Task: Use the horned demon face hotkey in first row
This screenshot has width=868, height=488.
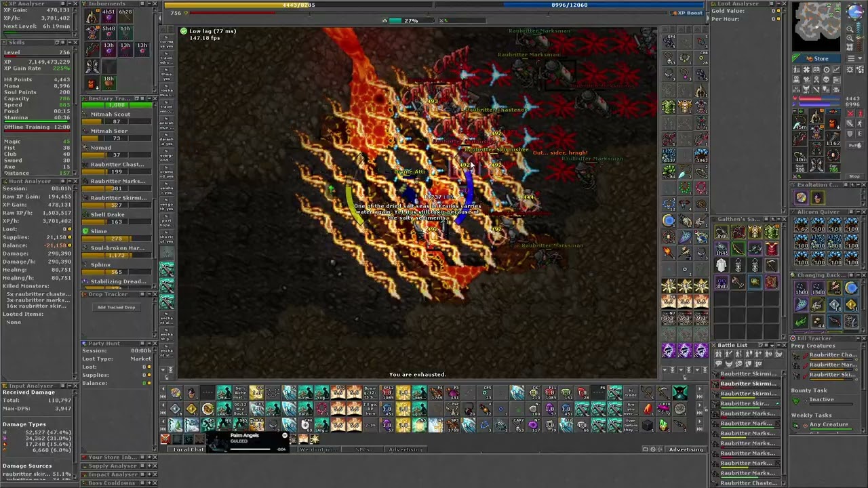Action: (680, 393)
